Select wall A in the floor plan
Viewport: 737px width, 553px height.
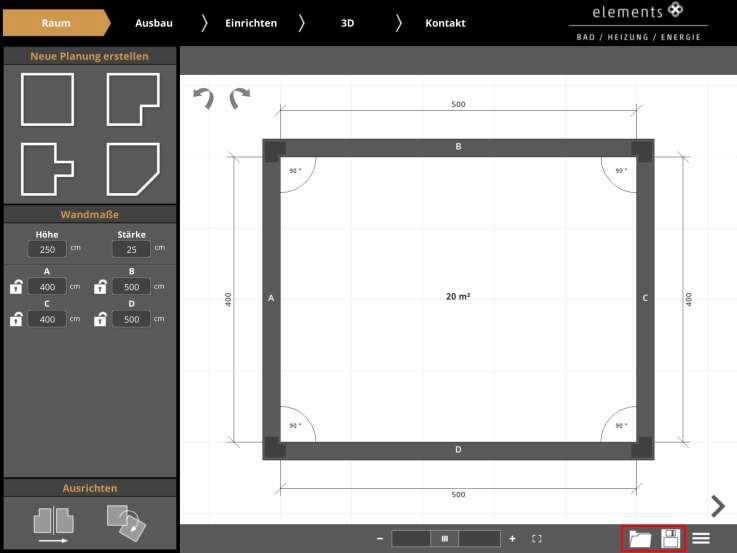tap(271, 298)
